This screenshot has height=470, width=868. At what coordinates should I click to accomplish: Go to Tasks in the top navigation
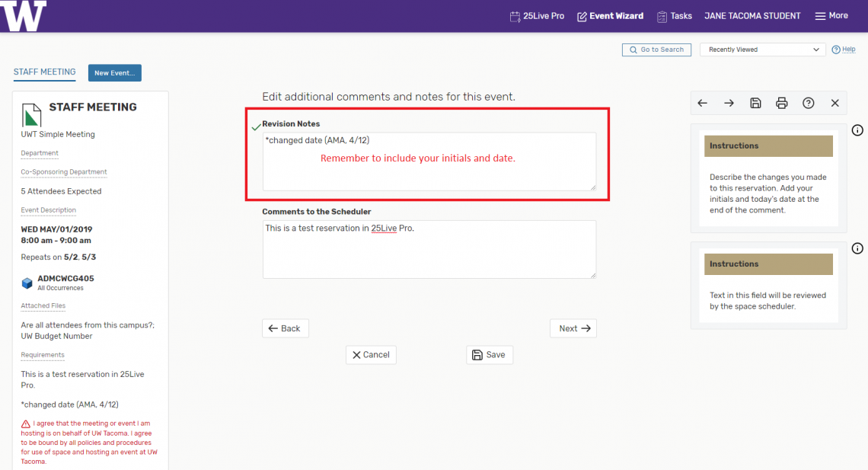point(674,16)
